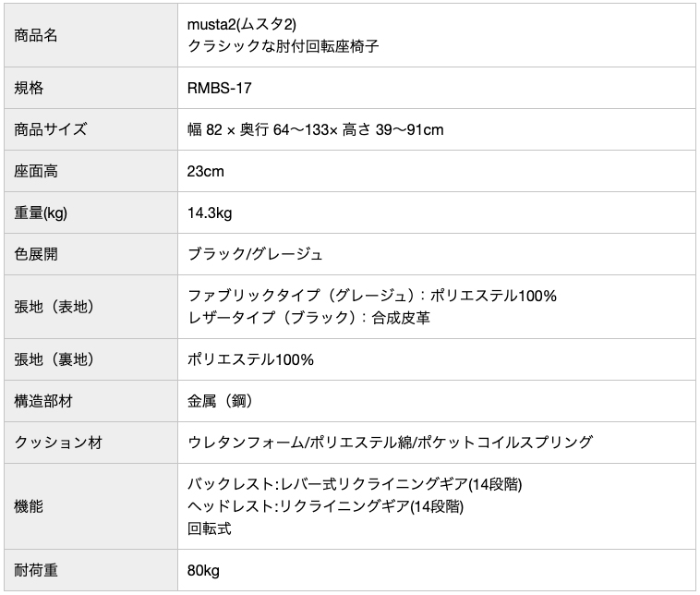Click the 規格 label cell
The width and height of the screenshot is (700, 595).
[x=30, y=89]
